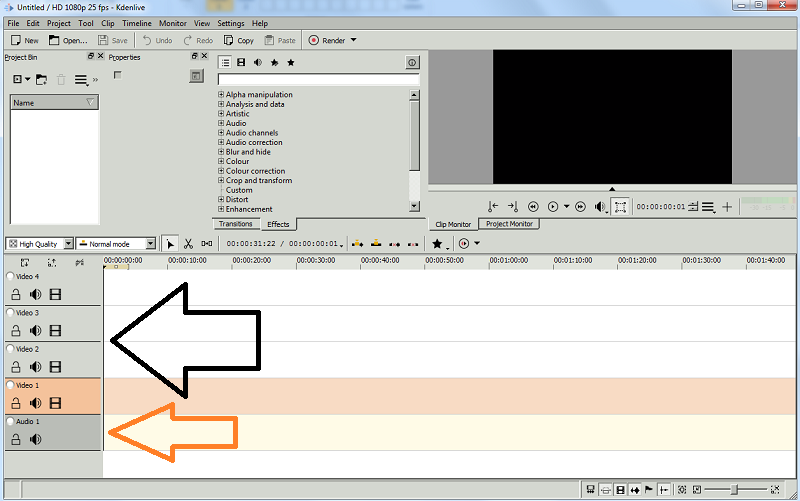The width and height of the screenshot is (800, 501).
Task: Open the monitor volume control
Action: coord(600,207)
